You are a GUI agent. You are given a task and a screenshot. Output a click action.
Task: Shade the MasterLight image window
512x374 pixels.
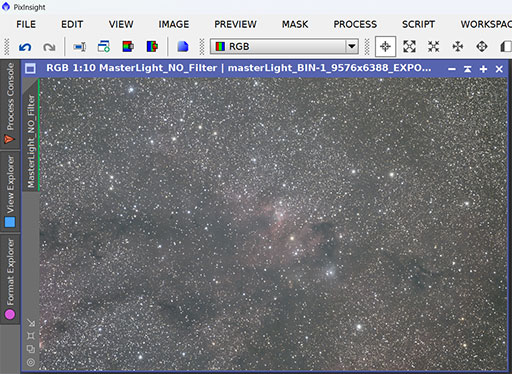[468, 69]
